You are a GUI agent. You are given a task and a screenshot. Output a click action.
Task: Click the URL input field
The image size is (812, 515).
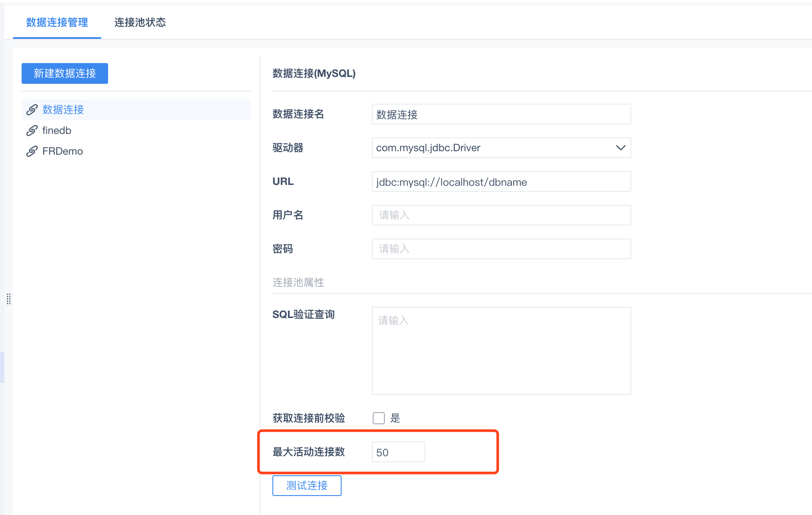(501, 181)
